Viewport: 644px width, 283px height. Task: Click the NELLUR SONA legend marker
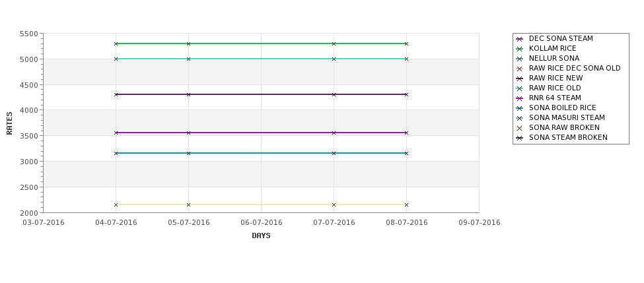point(520,59)
